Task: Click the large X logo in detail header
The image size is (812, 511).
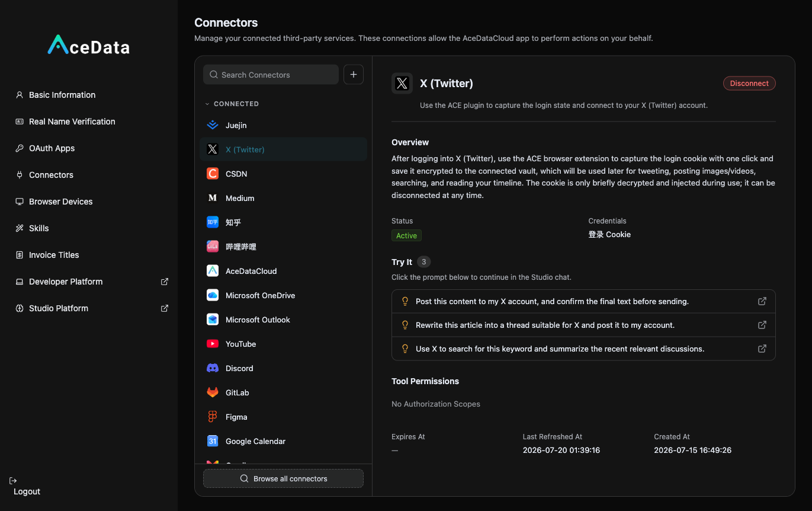Action: [402, 84]
